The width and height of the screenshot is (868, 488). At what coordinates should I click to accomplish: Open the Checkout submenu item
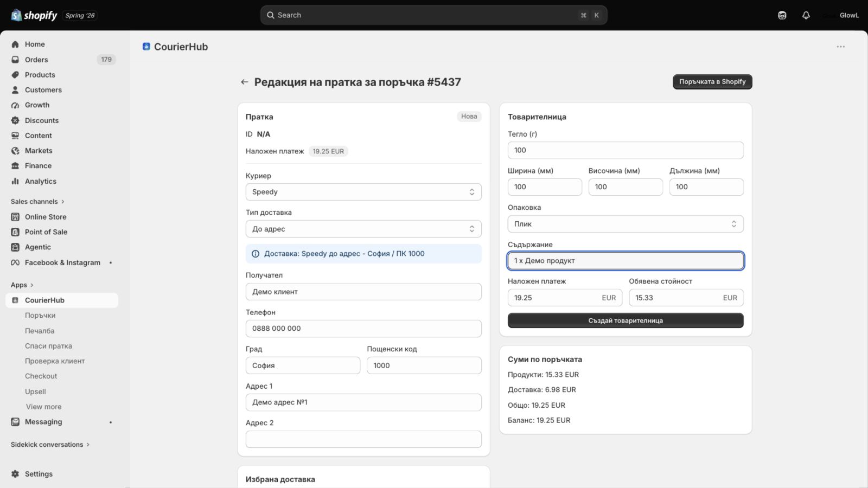pyautogui.click(x=41, y=376)
